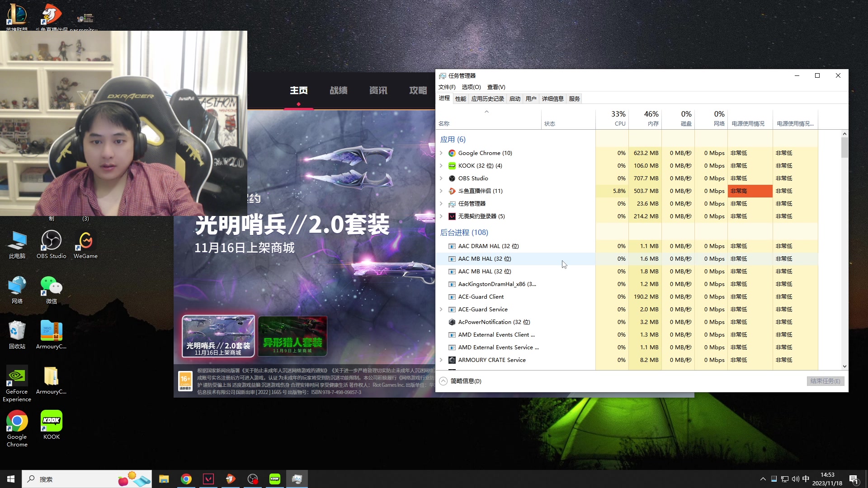Switch to the 启动 tab
Image resolution: width=868 pixels, height=488 pixels.
515,99
